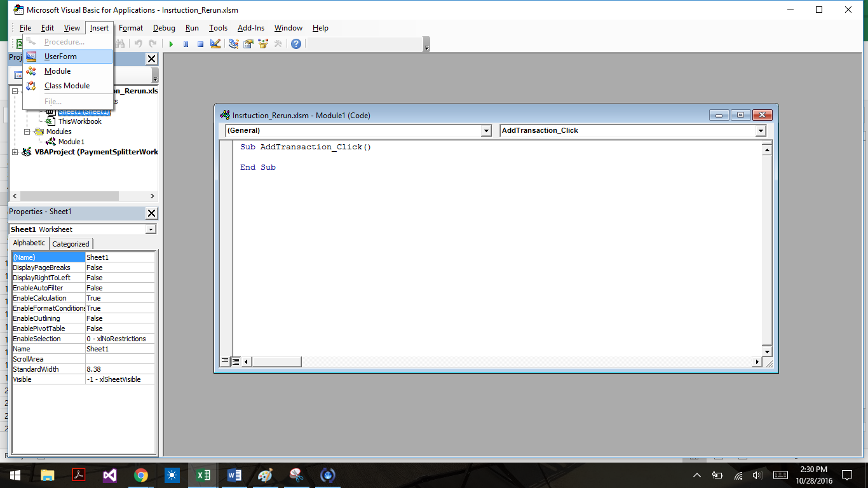
Task: Close the Properties - Sheet1 panel
Action: coord(151,213)
